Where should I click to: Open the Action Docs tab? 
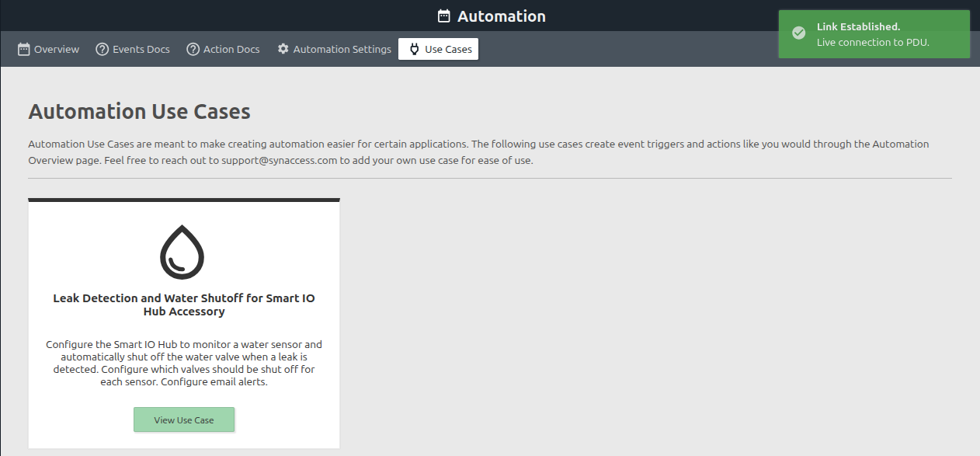click(224, 49)
